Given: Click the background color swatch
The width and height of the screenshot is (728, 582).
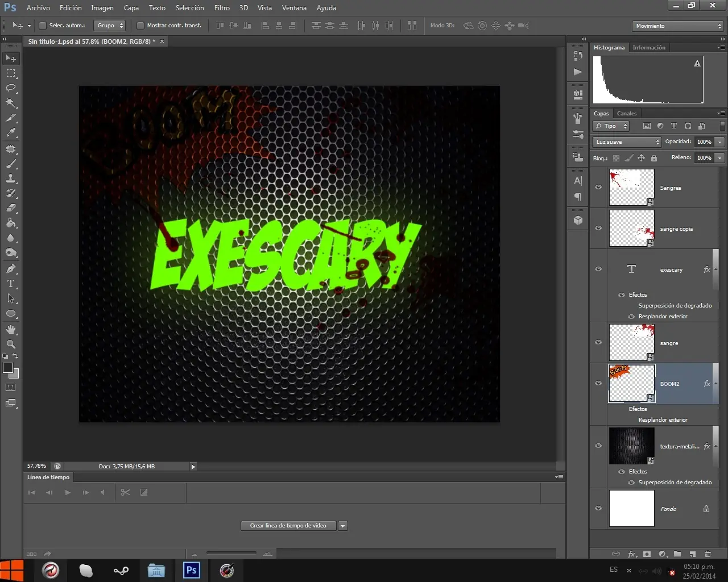Looking at the screenshot, I should point(14,373).
